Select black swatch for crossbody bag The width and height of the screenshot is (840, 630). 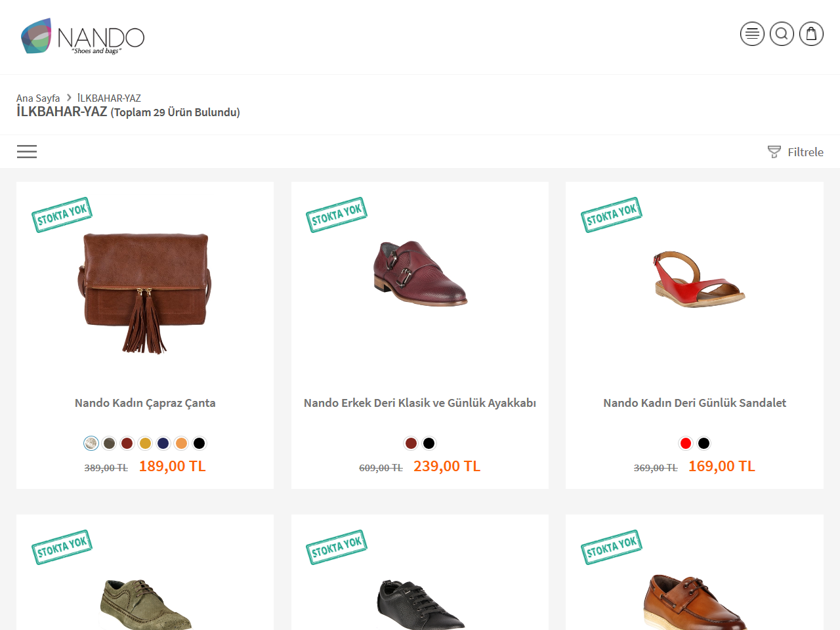coord(199,443)
